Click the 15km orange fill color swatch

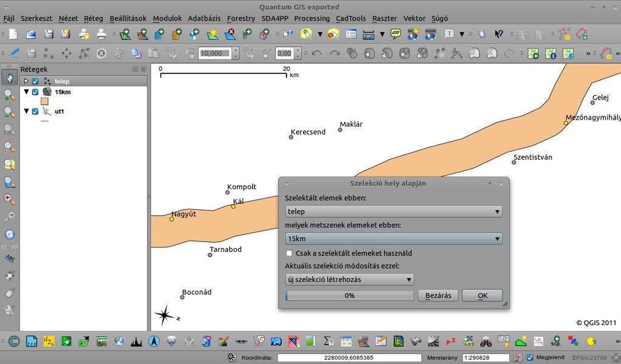coord(44,101)
